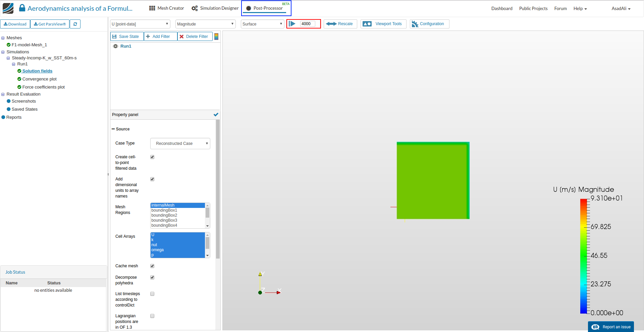Collapse the Simulations tree node
Viewport: 644px width, 332px height.
tap(3, 52)
